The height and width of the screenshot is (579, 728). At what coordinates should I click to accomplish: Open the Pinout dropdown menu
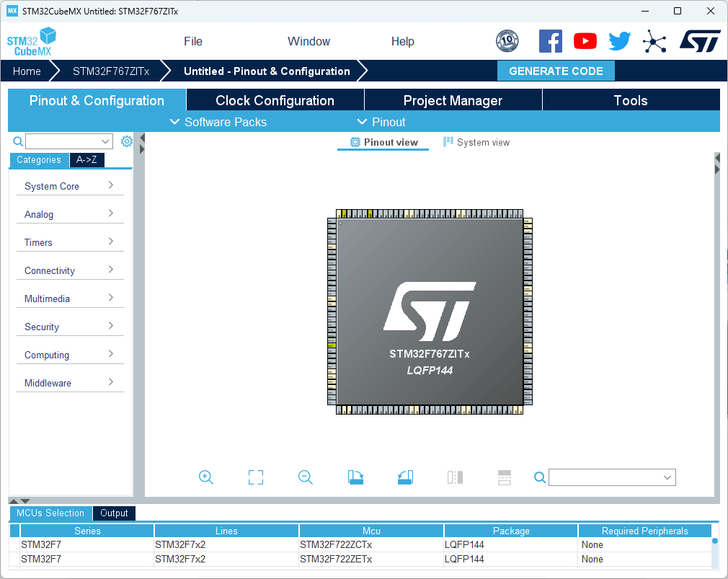[x=381, y=122]
